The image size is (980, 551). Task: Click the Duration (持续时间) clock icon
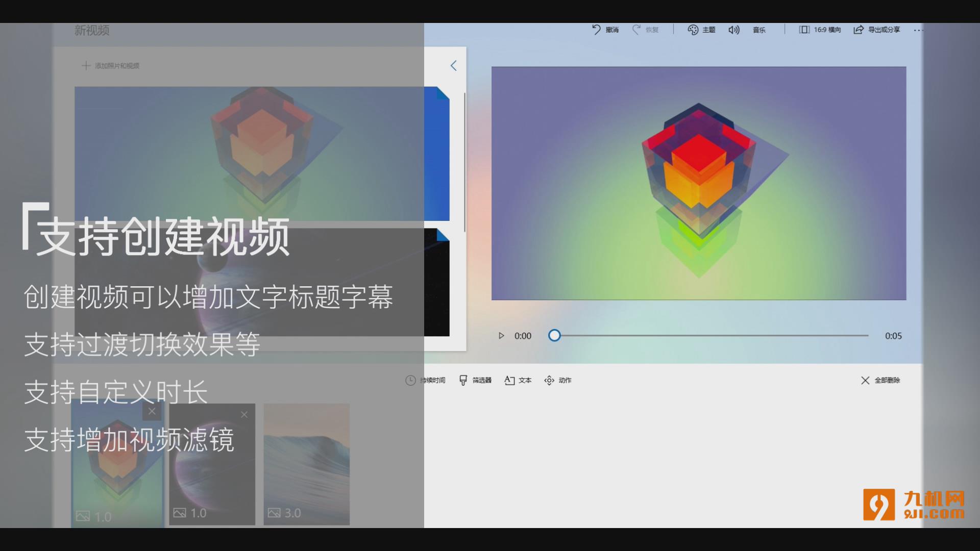tap(410, 380)
